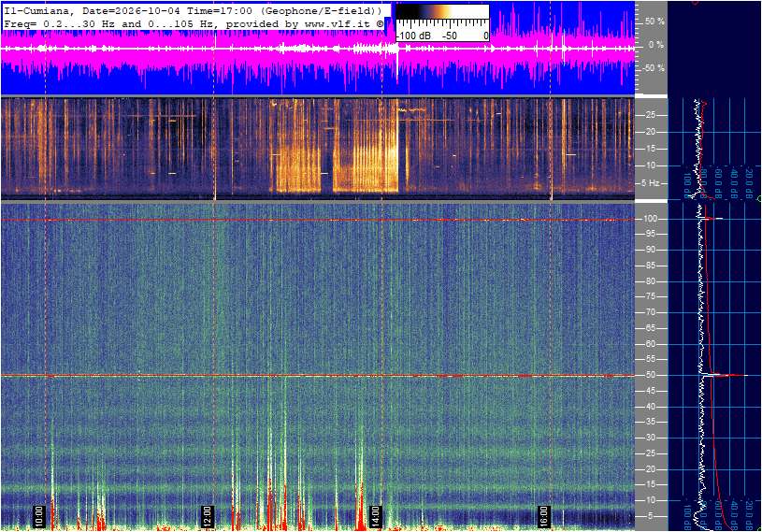This screenshot has width=762, height=532.
Task: Click the '-100 dB' color scale label
Action: [x=413, y=36]
